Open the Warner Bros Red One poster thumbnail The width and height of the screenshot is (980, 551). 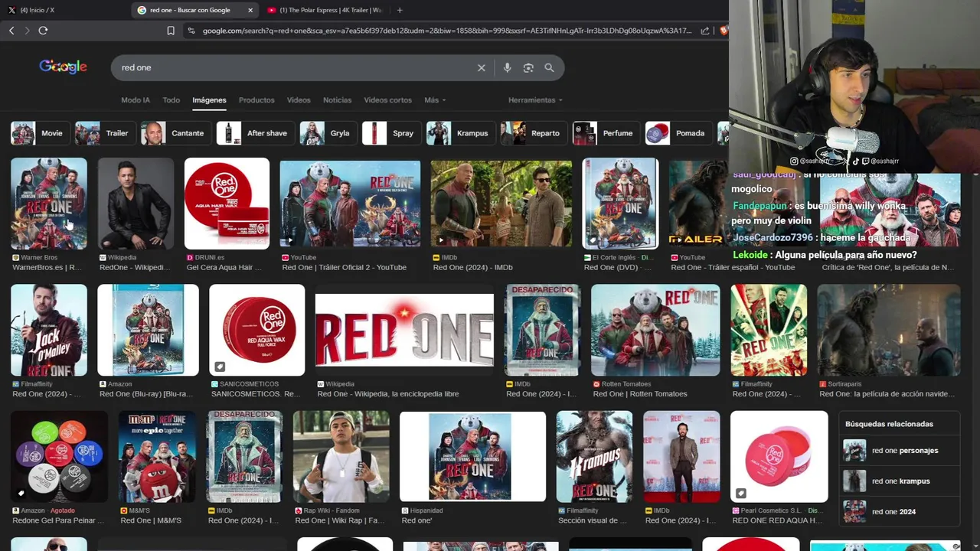(49, 204)
